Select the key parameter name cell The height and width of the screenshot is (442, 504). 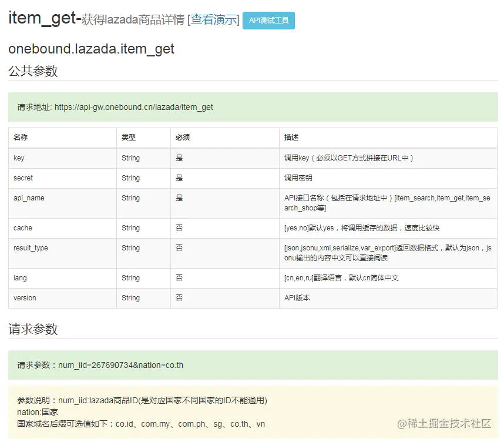tap(62, 158)
